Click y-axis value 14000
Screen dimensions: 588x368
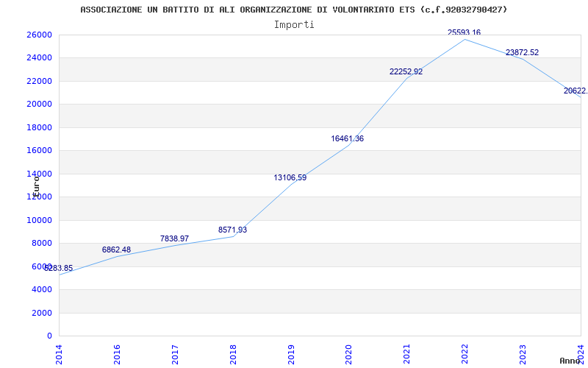(x=39, y=174)
